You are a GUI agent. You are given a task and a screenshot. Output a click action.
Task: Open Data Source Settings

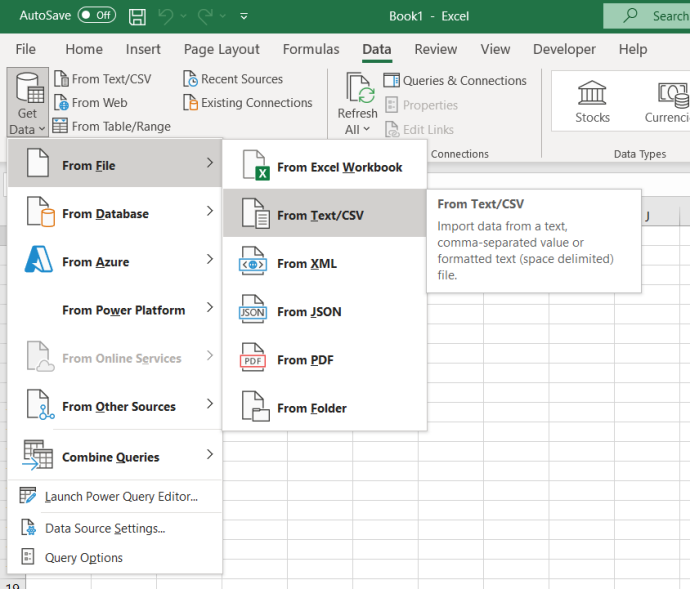point(114,528)
